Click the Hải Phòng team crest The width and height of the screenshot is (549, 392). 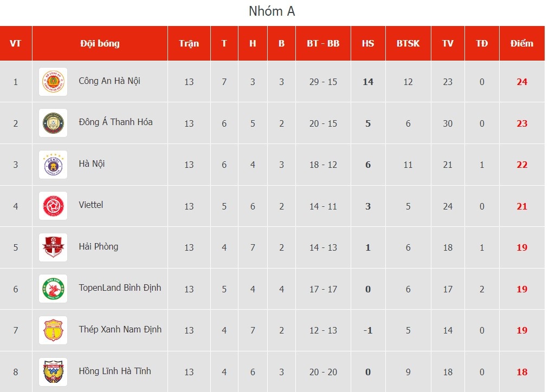[53, 247]
